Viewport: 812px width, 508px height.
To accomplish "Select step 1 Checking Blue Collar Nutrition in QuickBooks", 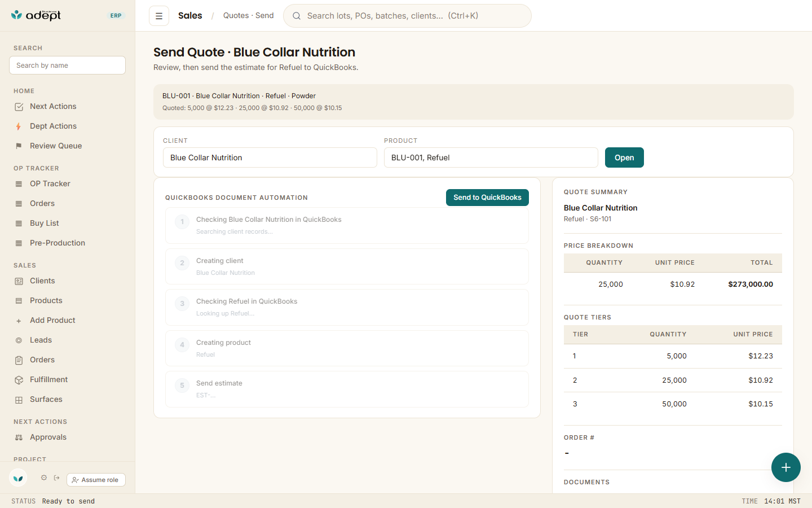I will [x=347, y=225].
